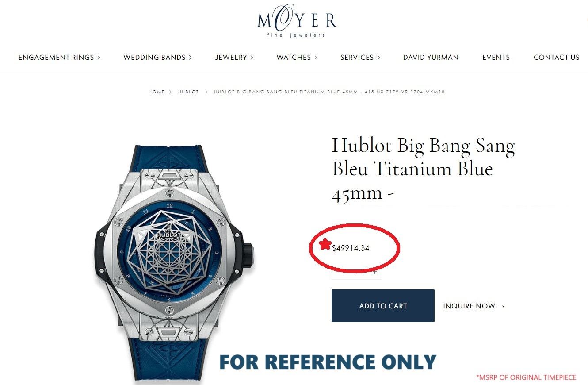This screenshot has width=588, height=385.
Task: Open the Moyer Fine Jewelers logo
Action: [297, 21]
